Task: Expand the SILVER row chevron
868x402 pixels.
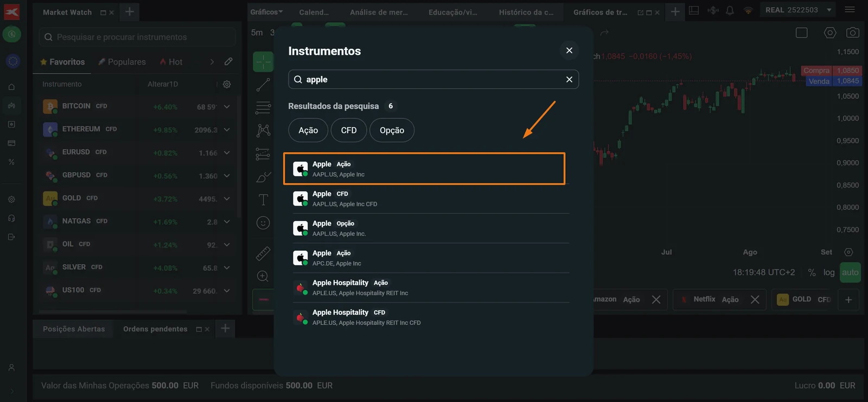Action: [227, 268]
